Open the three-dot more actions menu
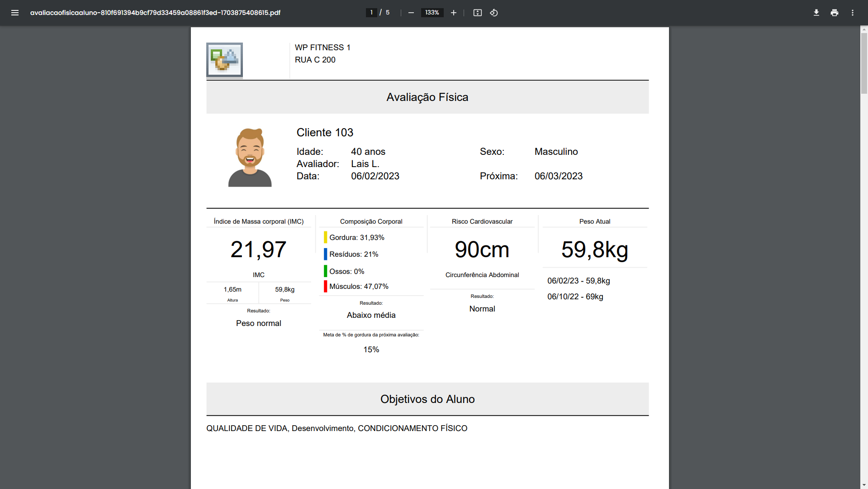868x489 pixels. click(852, 13)
